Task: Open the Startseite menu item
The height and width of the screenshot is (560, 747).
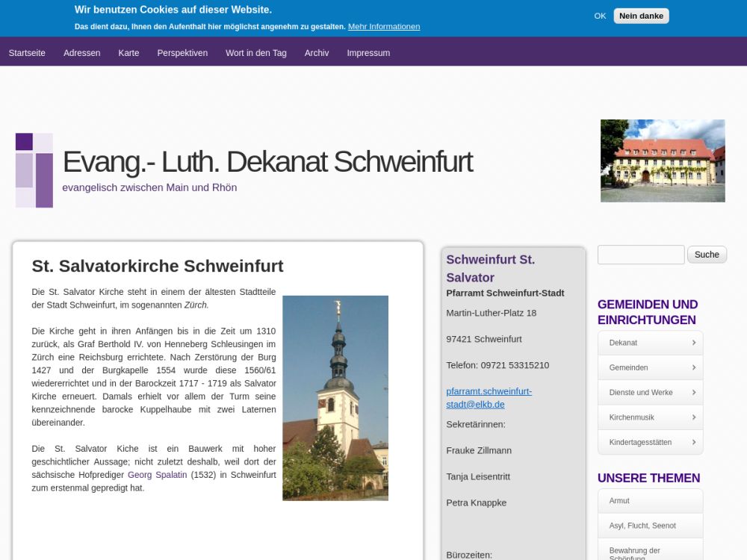Action: pyautogui.click(x=27, y=53)
